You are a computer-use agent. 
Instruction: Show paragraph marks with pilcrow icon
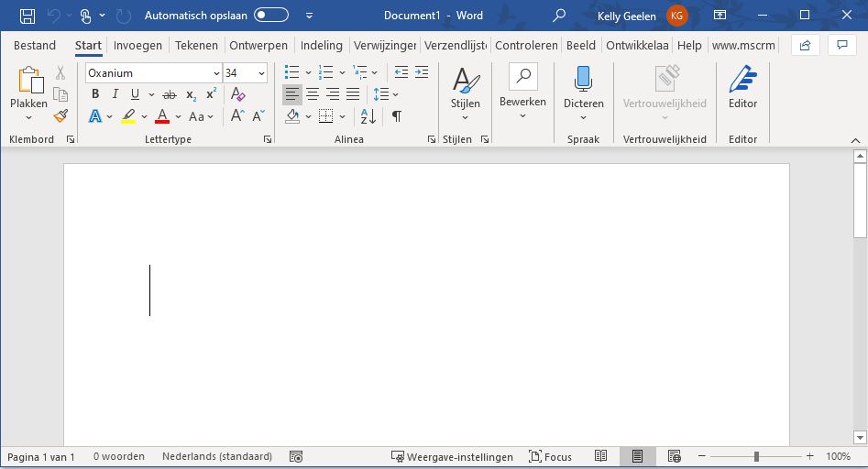[x=396, y=116]
